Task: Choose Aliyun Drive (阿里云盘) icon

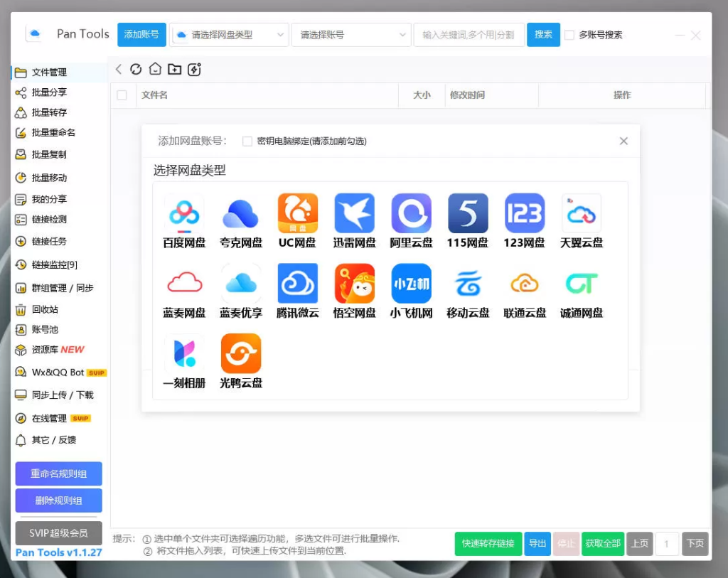Action: (x=411, y=213)
